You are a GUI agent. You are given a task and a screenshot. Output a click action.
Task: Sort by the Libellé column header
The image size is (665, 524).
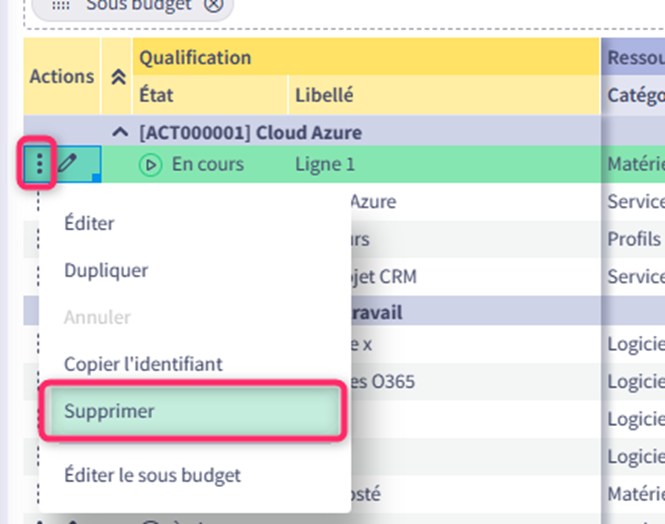324,96
